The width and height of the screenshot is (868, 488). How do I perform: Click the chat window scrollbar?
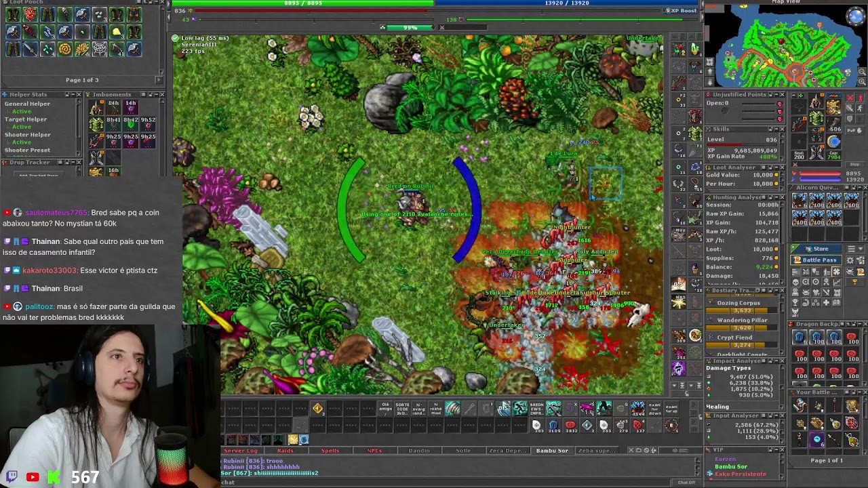pyautogui.click(x=699, y=466)
